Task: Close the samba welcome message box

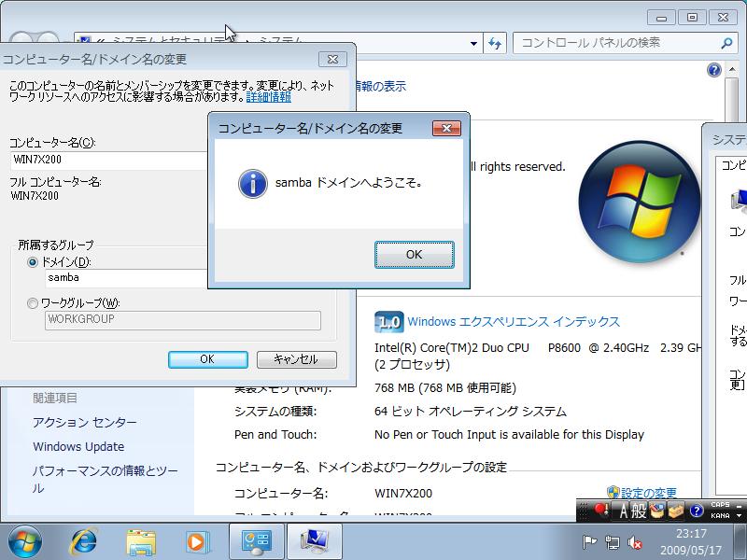Action: coord(446,128)
